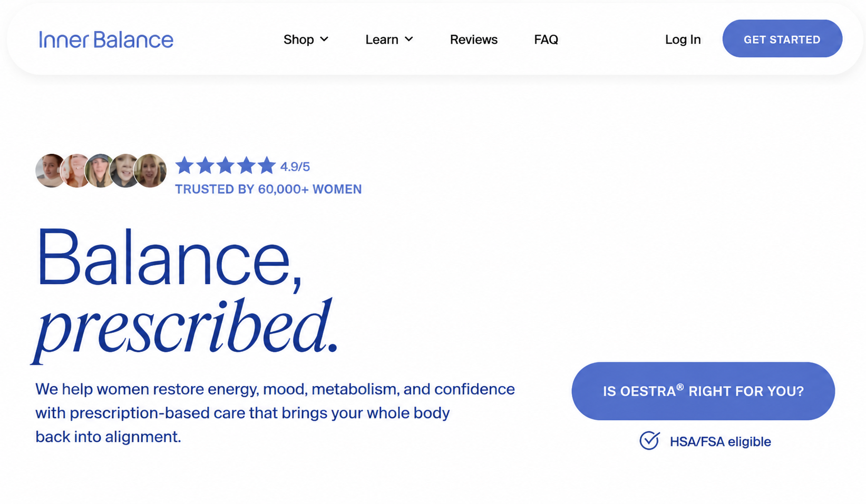Click the GET STARTED button
866x504 pixels.
782,39
